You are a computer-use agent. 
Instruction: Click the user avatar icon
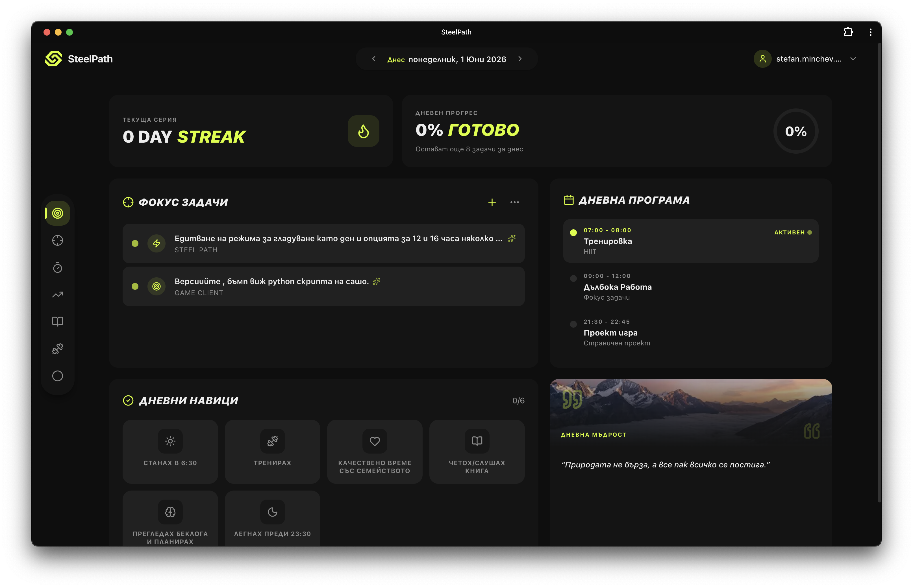[762, 59]
